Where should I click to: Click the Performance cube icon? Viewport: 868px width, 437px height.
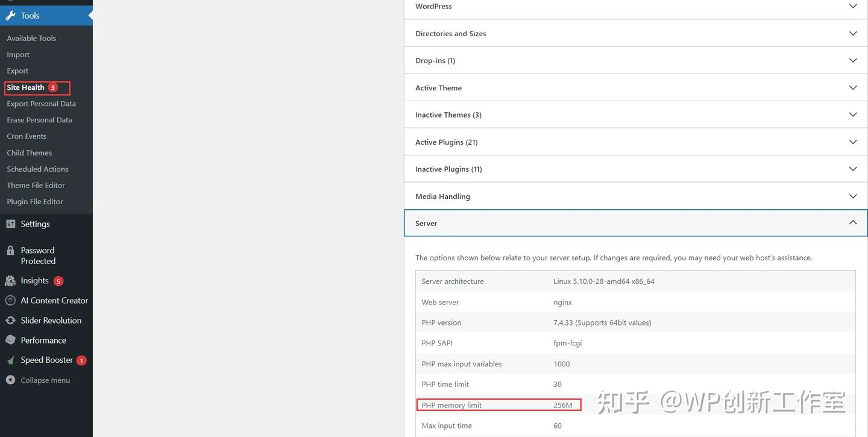point(10,340)
